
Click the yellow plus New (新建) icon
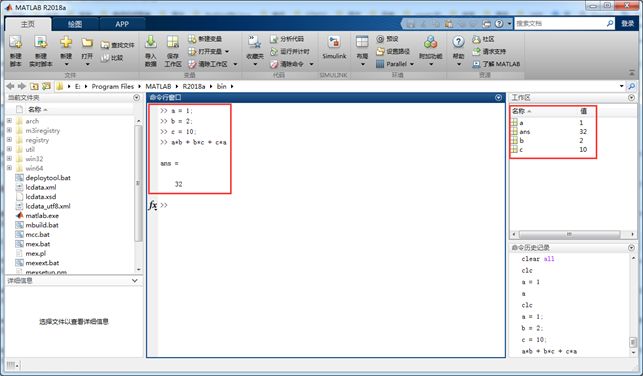click(x=66, y=43)
